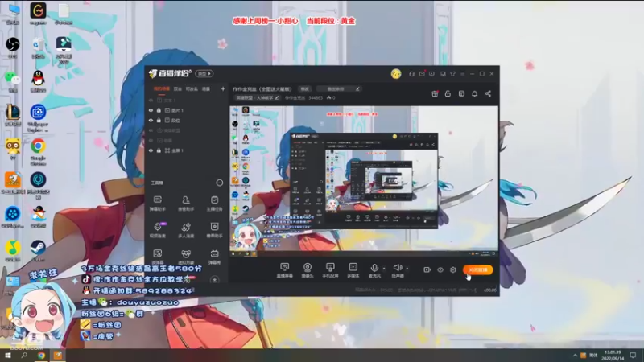Click the 修改 button beside the room title
644x362 pixels.
coord(305,89)
